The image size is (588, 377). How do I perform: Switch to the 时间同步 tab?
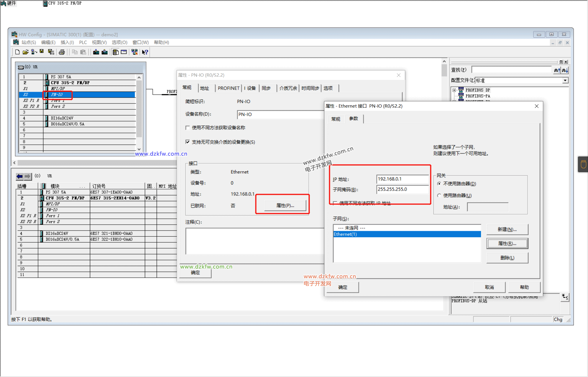click(310, 88)
